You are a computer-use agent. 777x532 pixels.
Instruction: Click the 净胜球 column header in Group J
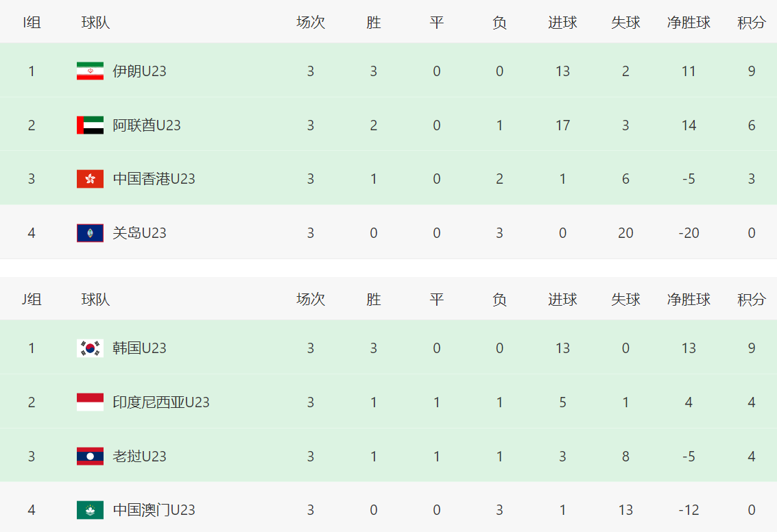(x=689, y=300)
